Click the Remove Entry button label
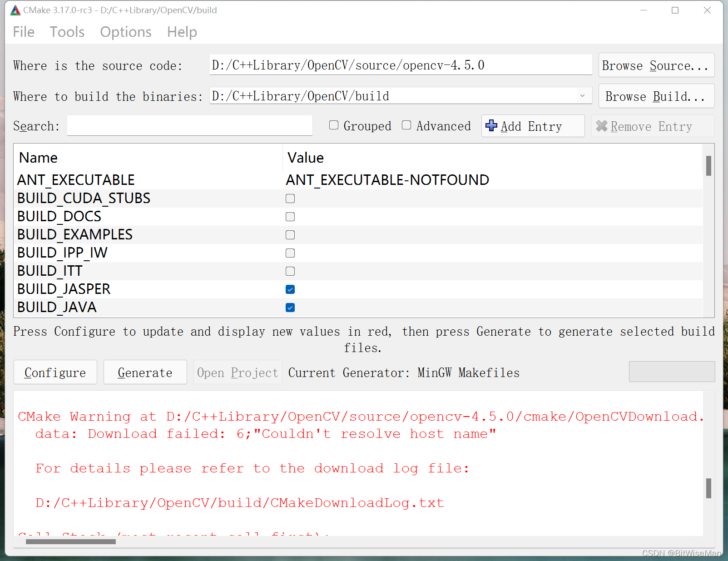728x561 pixels. [x=651, y=126]
